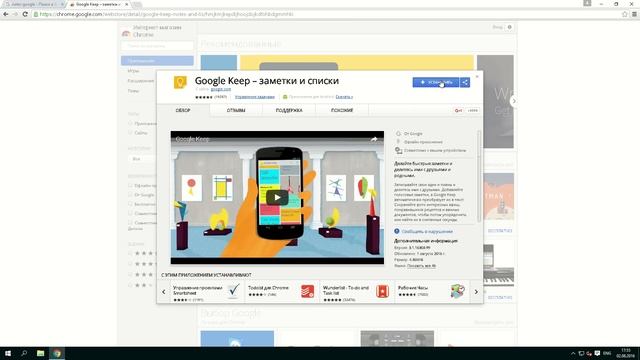Click the carousel next arrow behind the dialog
This screenshot has width=640, height=360.
coord(514,101)
